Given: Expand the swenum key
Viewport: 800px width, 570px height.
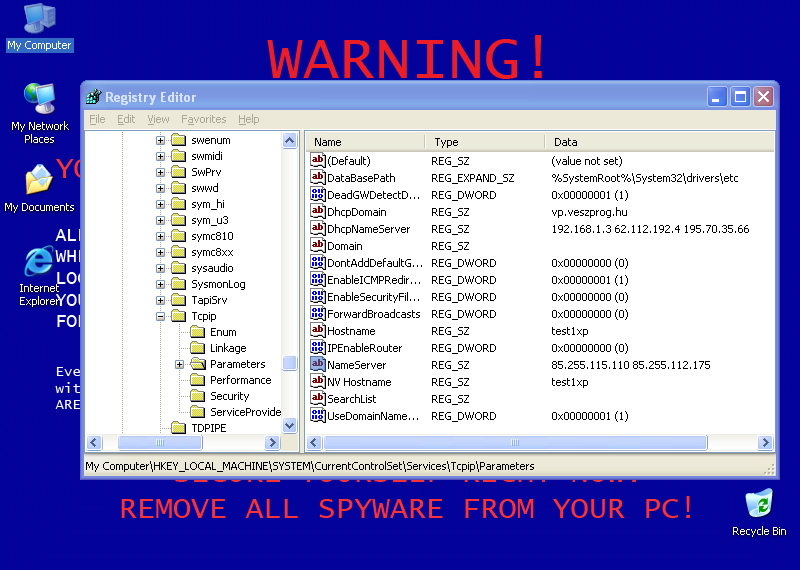Looking at the screenshot, I should point(160,140).
